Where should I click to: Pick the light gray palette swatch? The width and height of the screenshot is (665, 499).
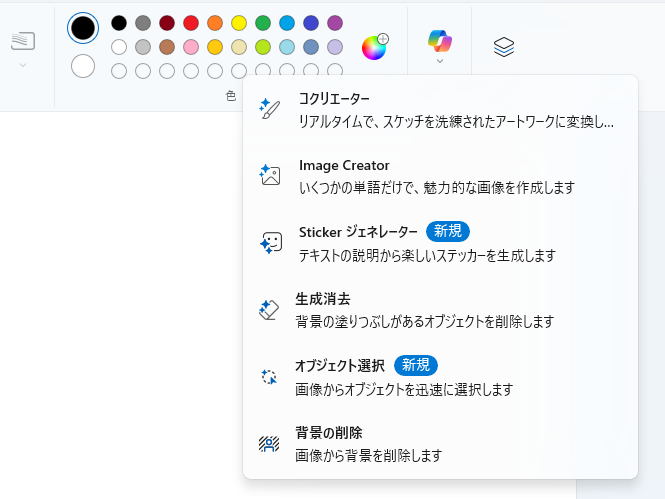pyautogui.click(x=143, y=47)
